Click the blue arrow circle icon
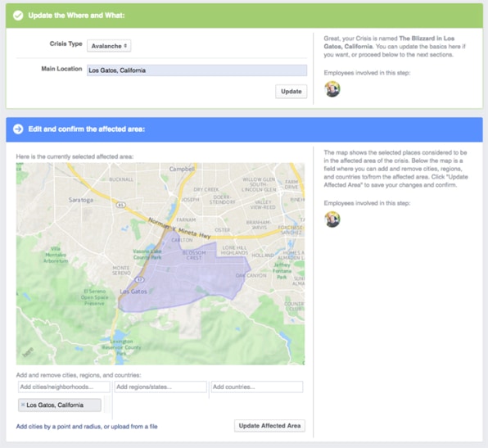This screenshot has height=448, width=488. click(x=18, y=129)
